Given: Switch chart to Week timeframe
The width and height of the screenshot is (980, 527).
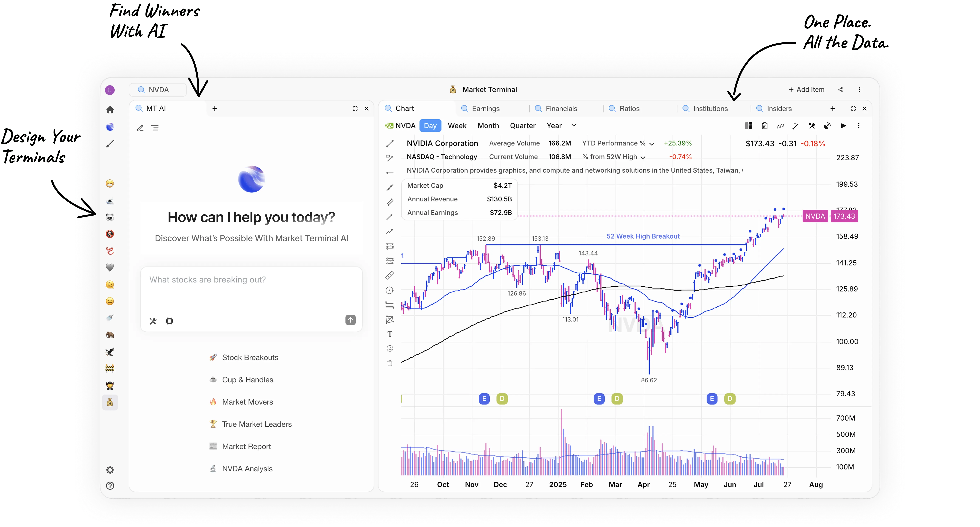Looking at the screenshot, I should (457, 126).
